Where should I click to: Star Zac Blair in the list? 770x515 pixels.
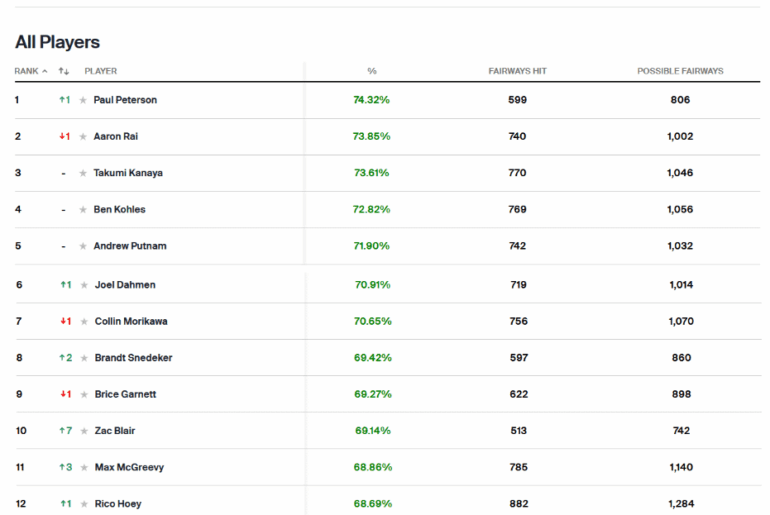click(84, 431)
